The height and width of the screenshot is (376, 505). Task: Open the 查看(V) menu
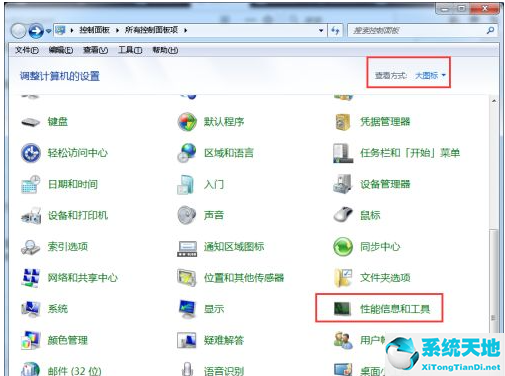(x=95, y=50)
